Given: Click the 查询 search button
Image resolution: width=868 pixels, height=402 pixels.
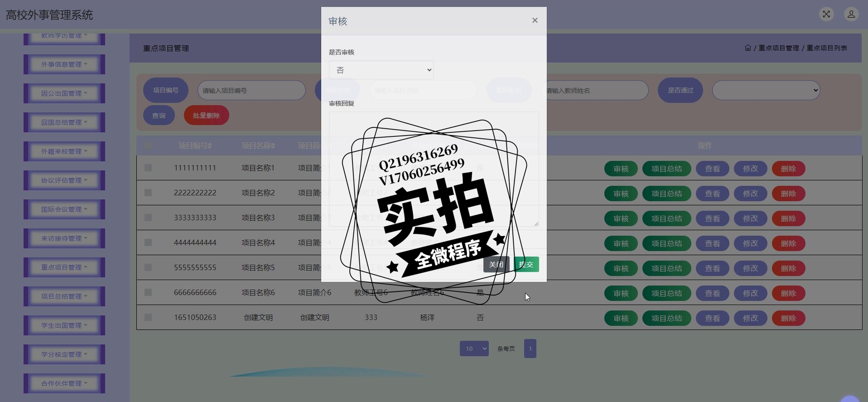Looking at the screenshot, I should click(159, 116).
